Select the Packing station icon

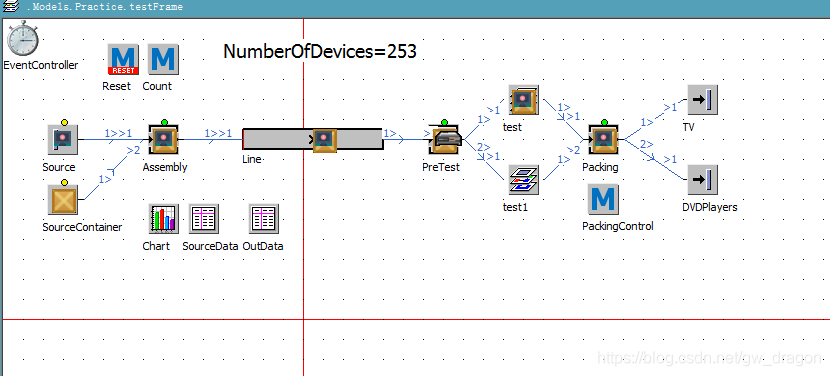pos(604,140)
